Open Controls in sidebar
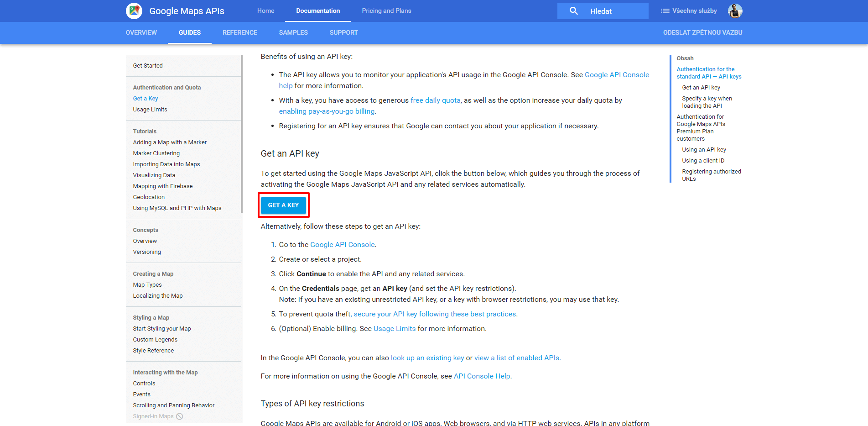868x426 pixels. click(144, 384)
